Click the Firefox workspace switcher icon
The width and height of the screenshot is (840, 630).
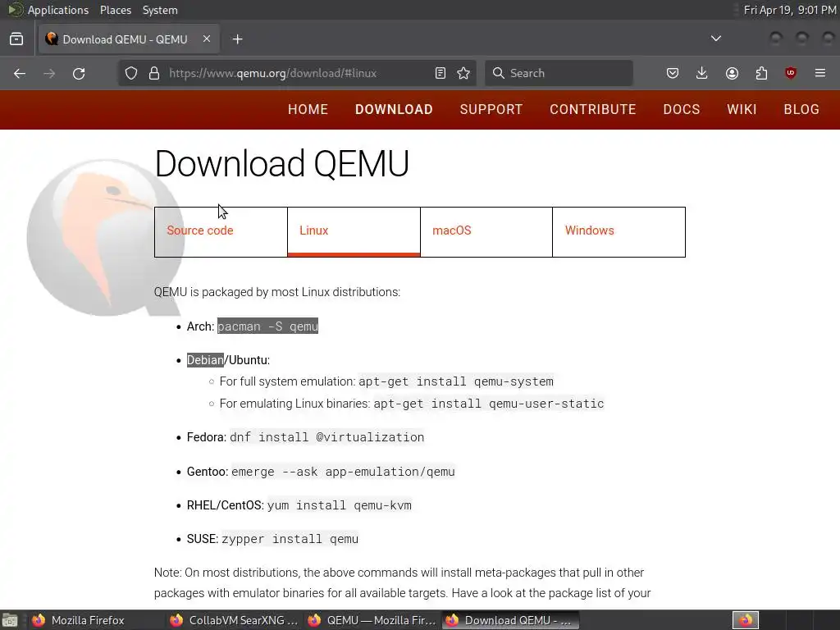[x=746, y=620]
